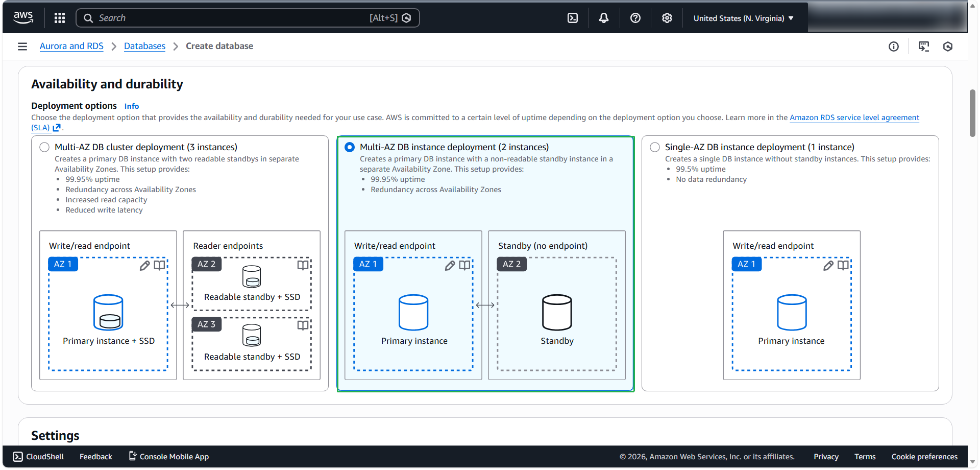Image resolution: width=980 pixels, height=470 pixels.
Task: Open the AWS home logo
Action: pyautogui.click(x=23, y=18)
